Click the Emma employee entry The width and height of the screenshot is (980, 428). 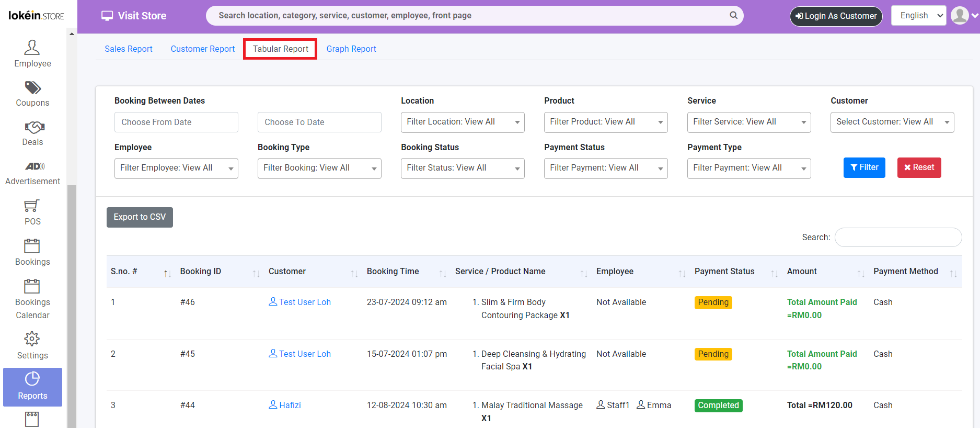click(x=654, y=405)
